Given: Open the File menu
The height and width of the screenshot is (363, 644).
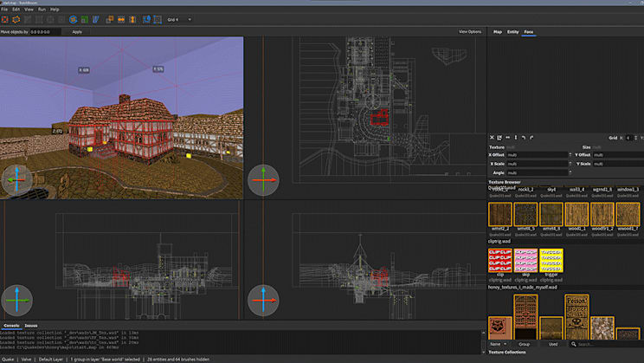Looking at the screenshot, I should pos(4,9).
